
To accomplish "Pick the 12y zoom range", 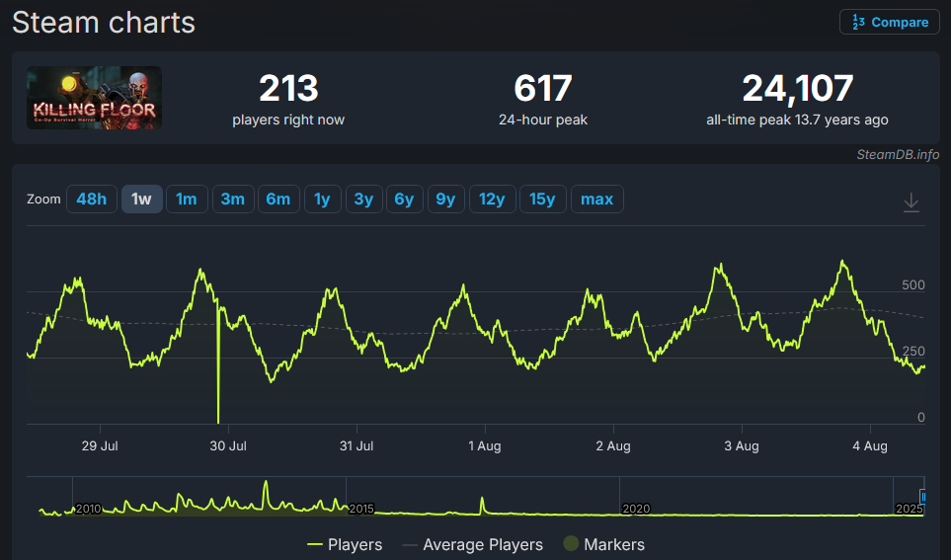I will [x=493, y=199].
